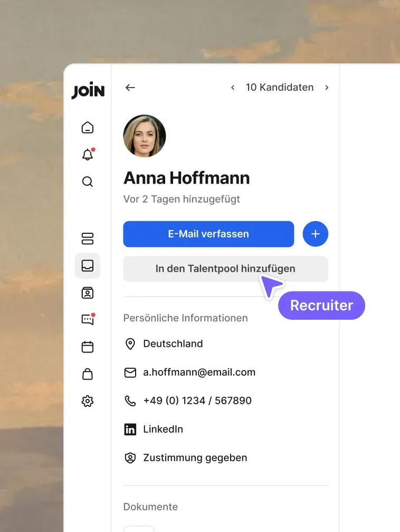Viewport: 400px width, 532px height.
Task: Open the search magnifier icon
Action: click(x=88, y=182)
